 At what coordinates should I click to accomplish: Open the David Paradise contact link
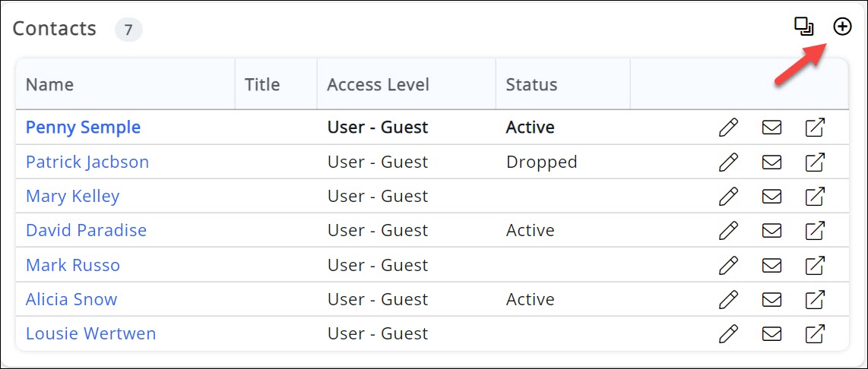pos(86,230)
